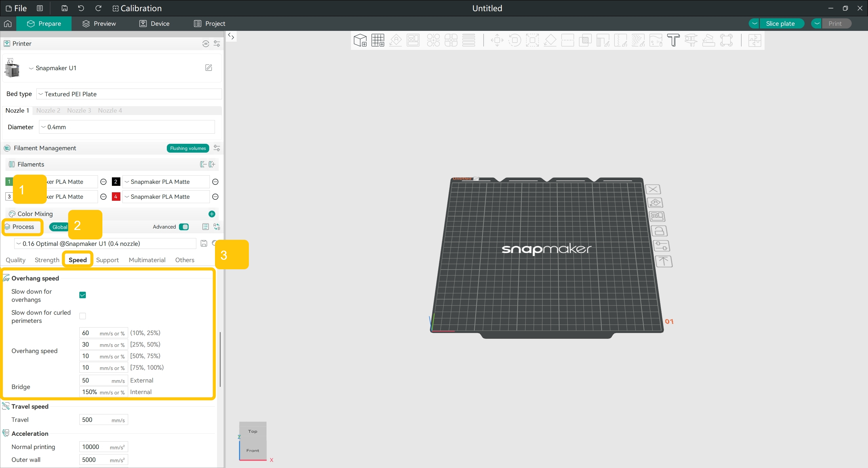Click filament 1 green color swatch
868x468 pixels.
pyautogui.click(x=9, y=182)
